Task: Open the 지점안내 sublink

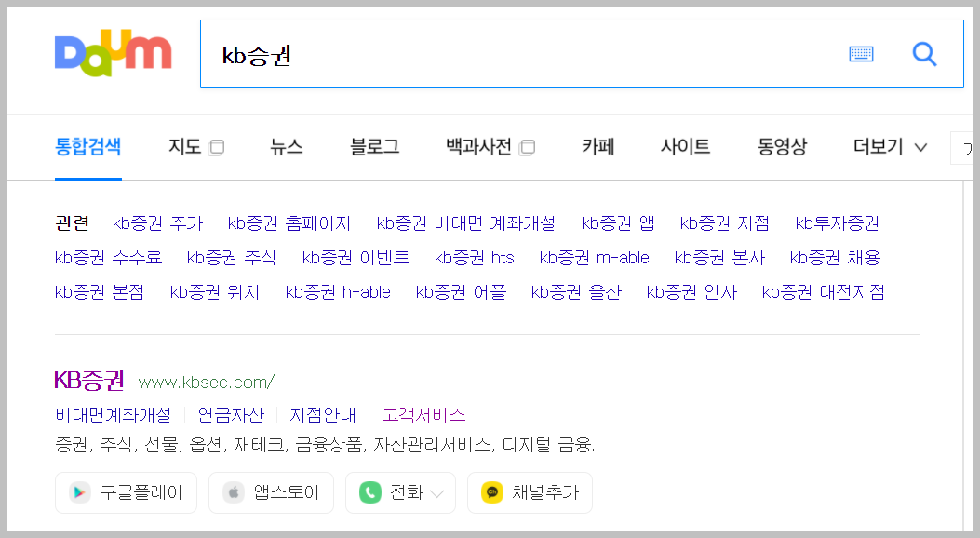Action: tap(323, 415)
